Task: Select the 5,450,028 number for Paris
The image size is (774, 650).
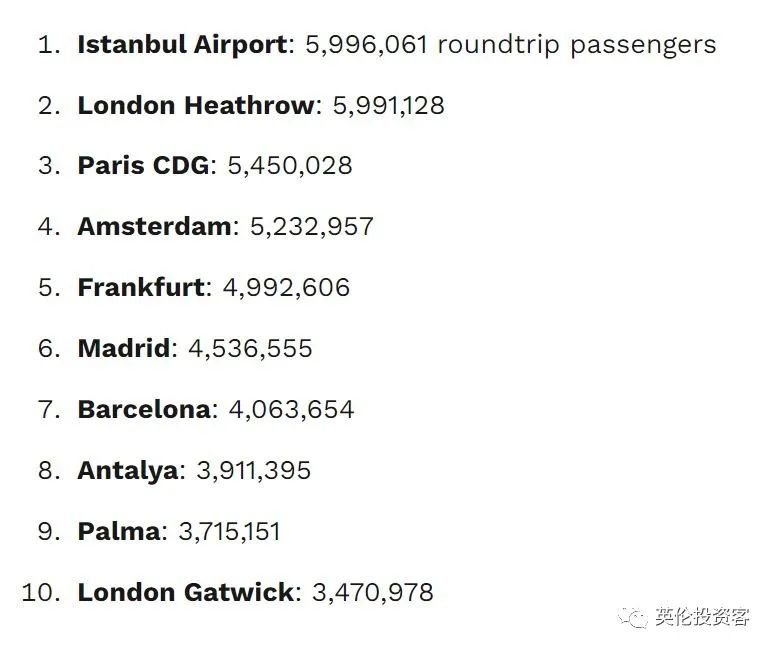Action: pyautogui.click(x=290, y=165)
